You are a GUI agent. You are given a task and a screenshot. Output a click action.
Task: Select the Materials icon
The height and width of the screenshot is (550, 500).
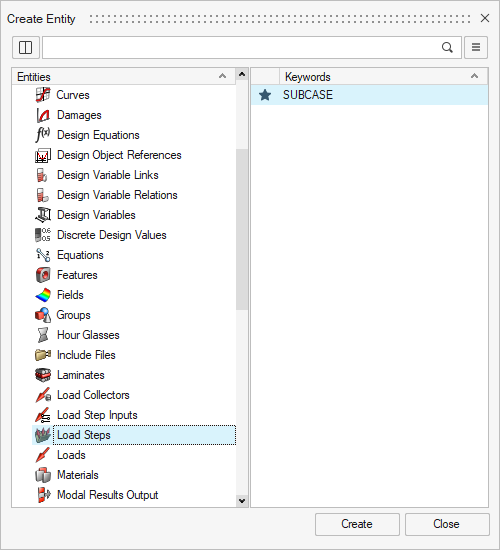[43, 475]
